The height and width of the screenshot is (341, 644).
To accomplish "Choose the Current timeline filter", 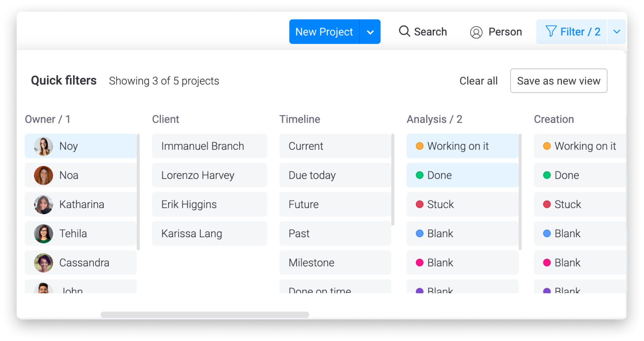I will point(335,146).
